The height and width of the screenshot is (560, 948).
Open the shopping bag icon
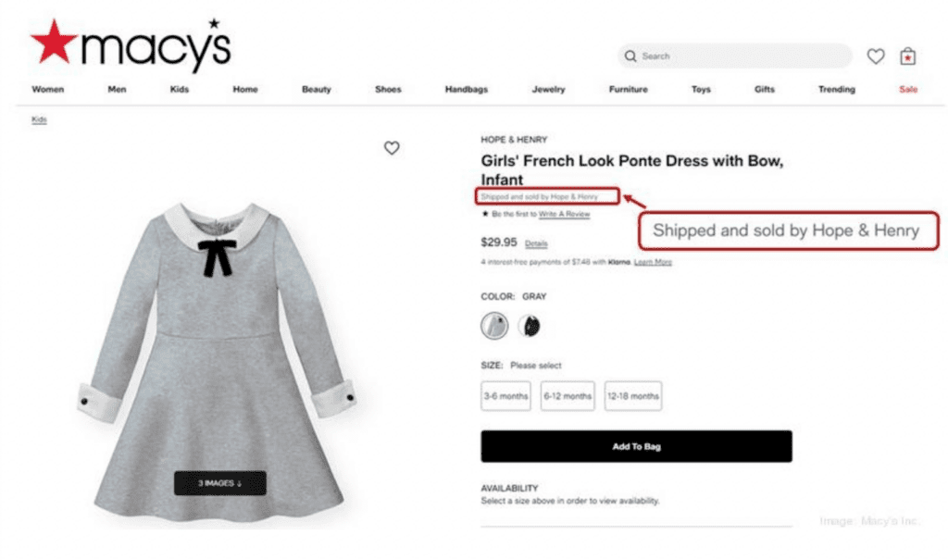pos(908,56)
